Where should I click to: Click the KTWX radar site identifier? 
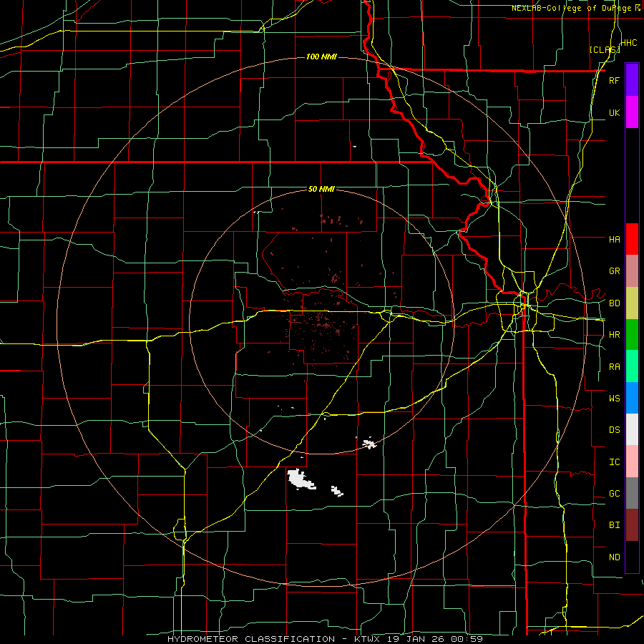[x=369, y=639]
